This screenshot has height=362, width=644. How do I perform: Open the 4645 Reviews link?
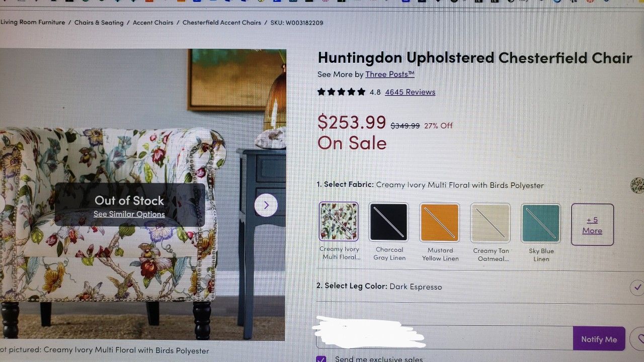[410, 92]
